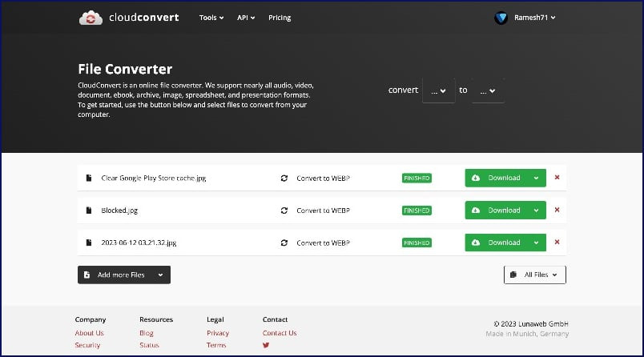Open the target format dropdown after to
Viewport: 644px width, 357px height.
click(x=488, y=90)
